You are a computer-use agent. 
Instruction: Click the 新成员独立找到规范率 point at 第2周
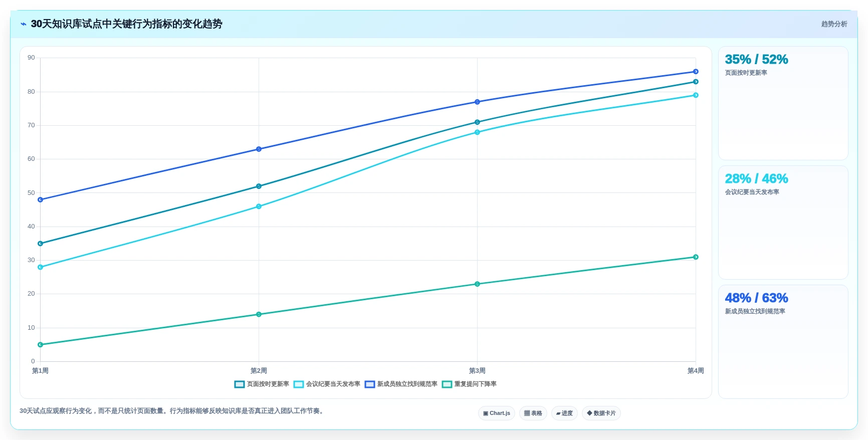coord(259,149)
